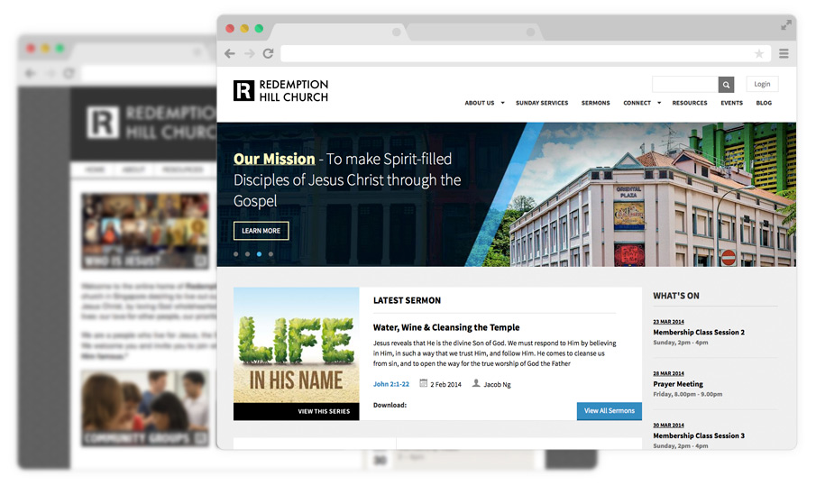Click the active browser tab

coord(337,32)
